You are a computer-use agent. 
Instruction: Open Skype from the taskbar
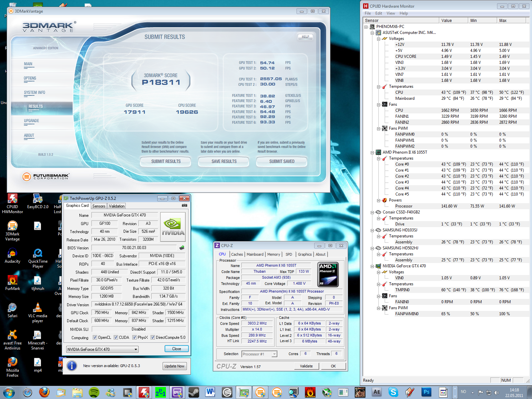[x=393, y=392]
